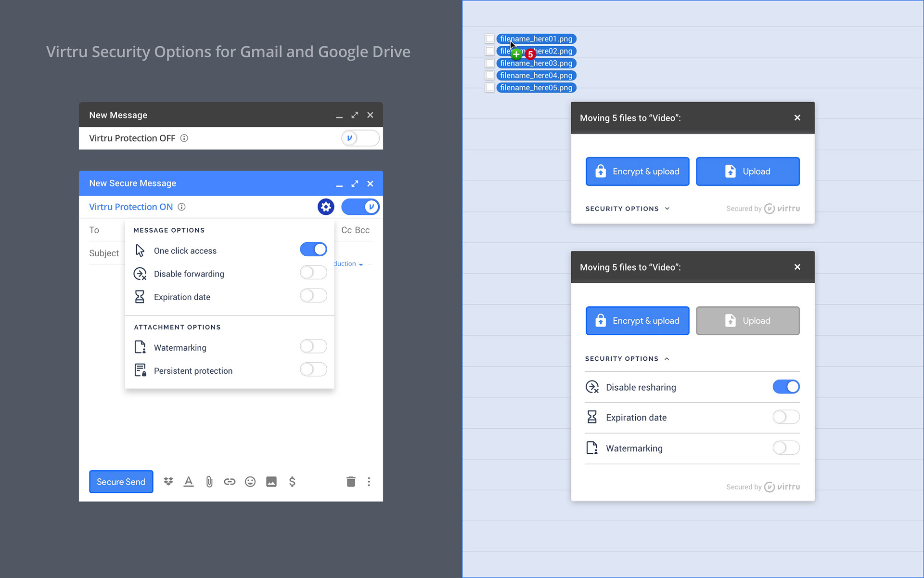Image resolution: width=924 pixels, height=578 pixels.
Task: Click Secure Send button
Action: pos(121,482)
